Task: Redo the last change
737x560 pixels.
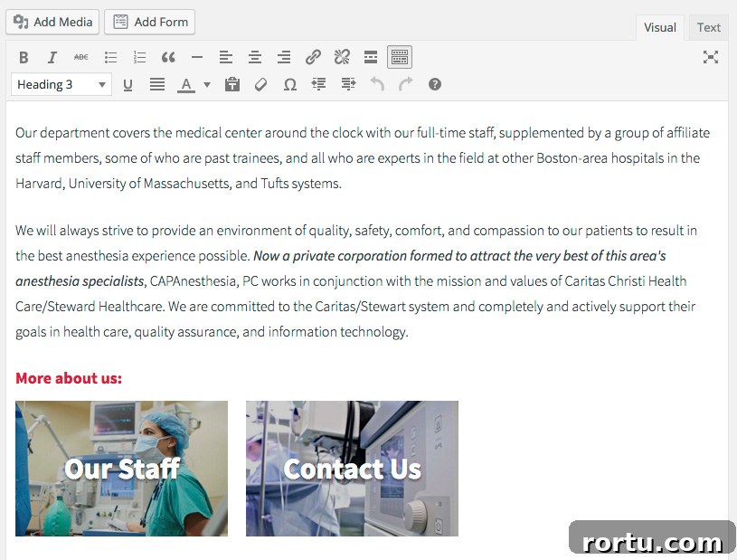Action: point(406,85)
